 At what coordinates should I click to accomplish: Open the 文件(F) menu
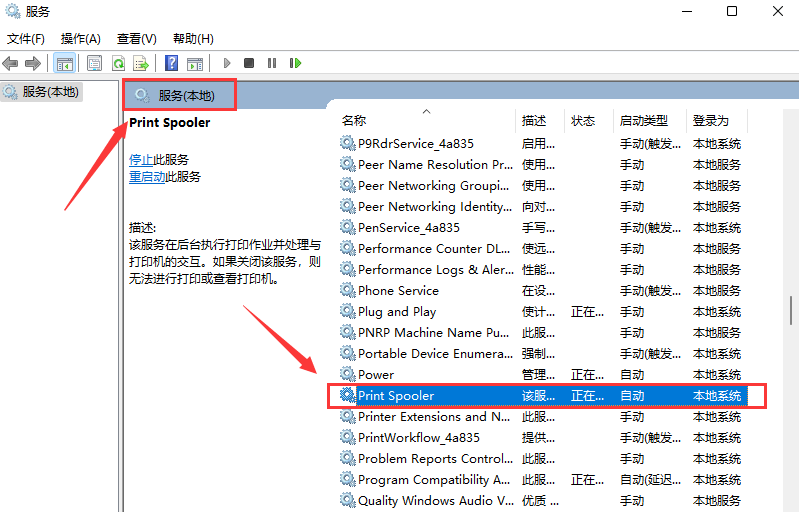click(25, 39)
